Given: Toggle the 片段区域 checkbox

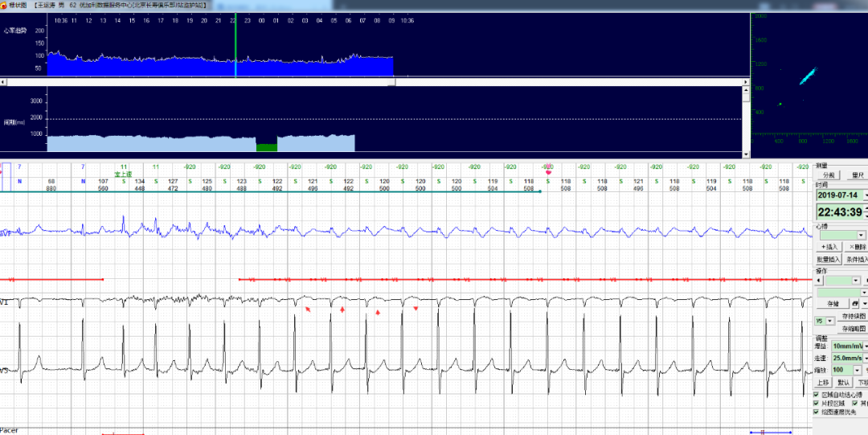Looking at the screenshot, I should pos(817,403).
